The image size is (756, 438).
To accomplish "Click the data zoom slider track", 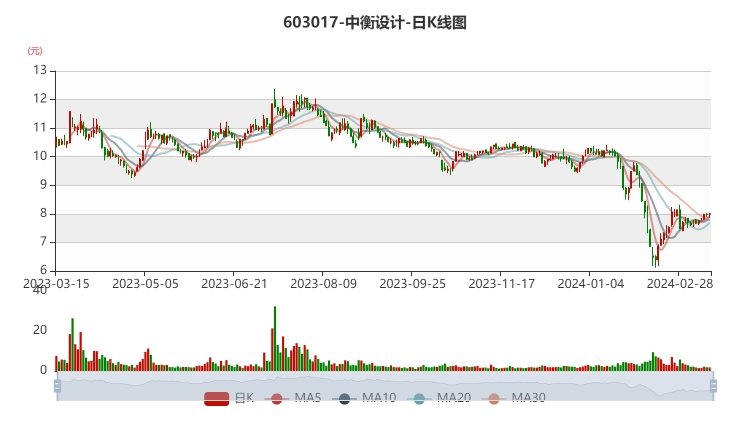I will point(385,386).
